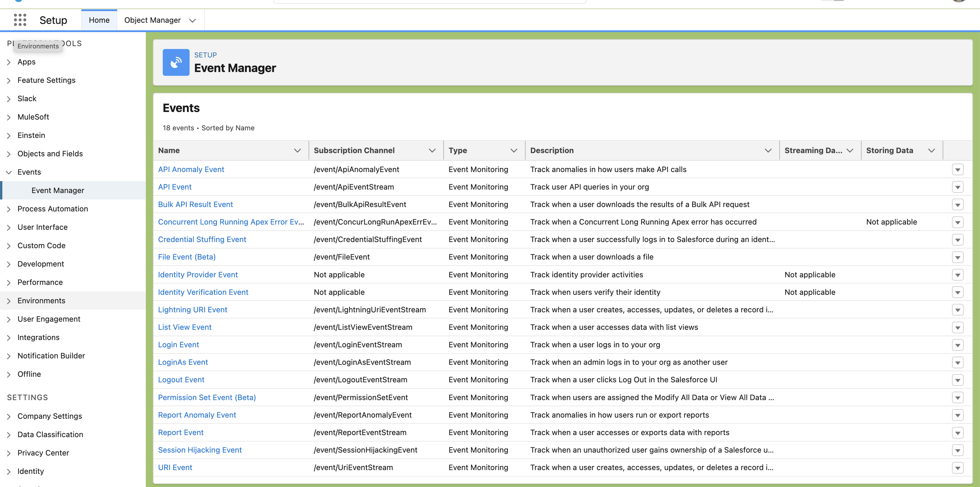Select Environments in the sidebar tree
This screenshot has height=487, width=980.
[41, 301]
